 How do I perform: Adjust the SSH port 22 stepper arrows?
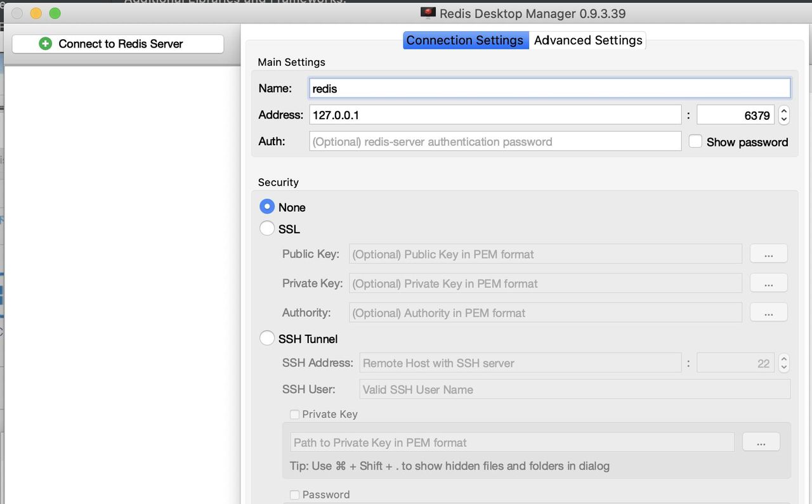[x=784, y=363]
